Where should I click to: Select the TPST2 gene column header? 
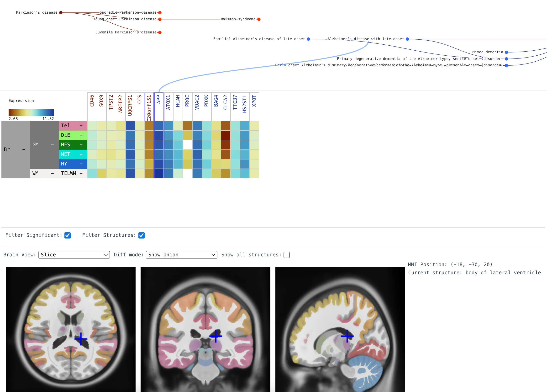111,107
